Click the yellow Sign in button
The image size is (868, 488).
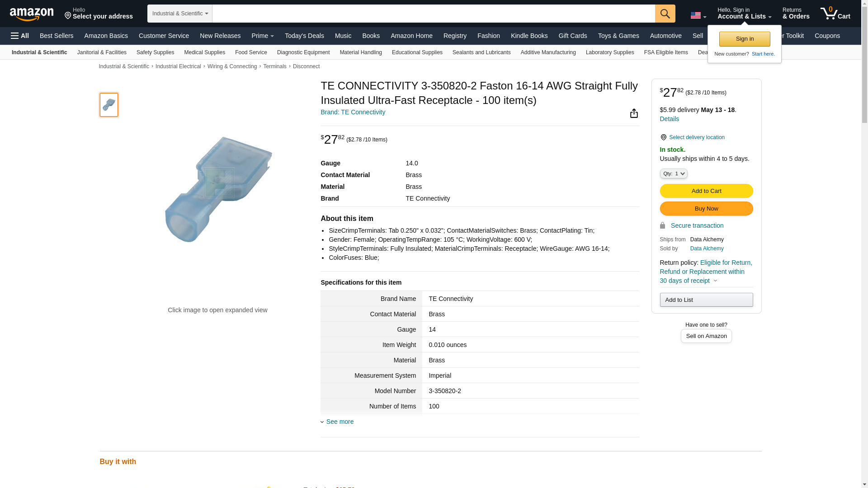pos(745,39)
